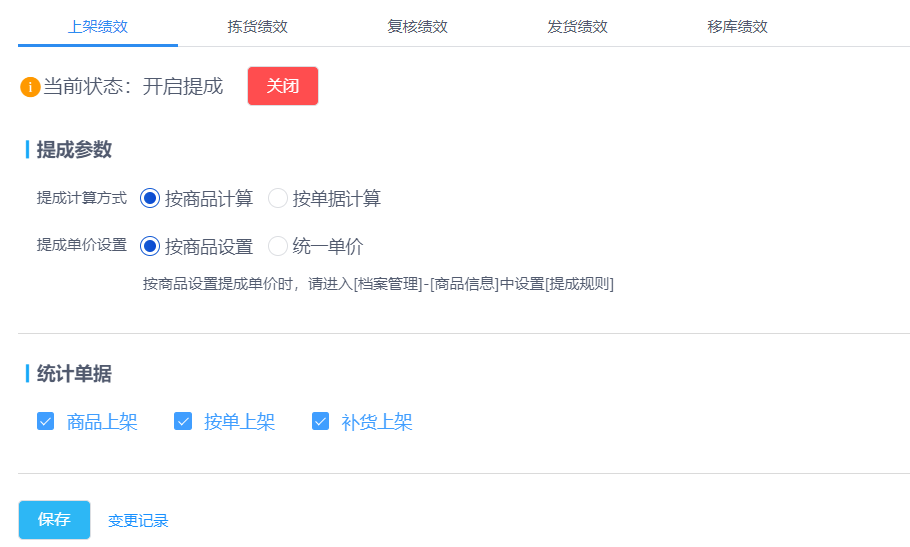Open the 复核绩效 tab
The image size is (910, 547).
(x=417, y=27)
